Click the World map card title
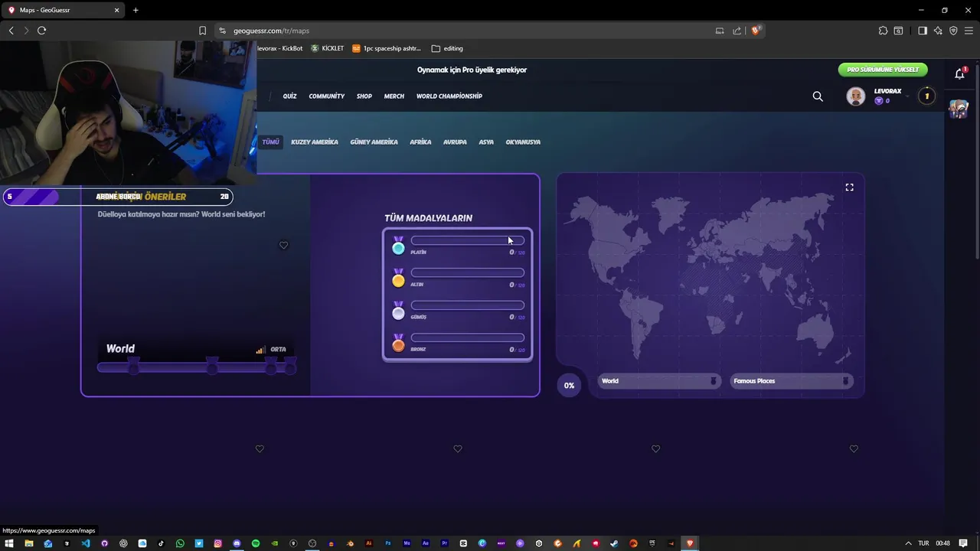This screenshot has width=980, height=551. 120,348
